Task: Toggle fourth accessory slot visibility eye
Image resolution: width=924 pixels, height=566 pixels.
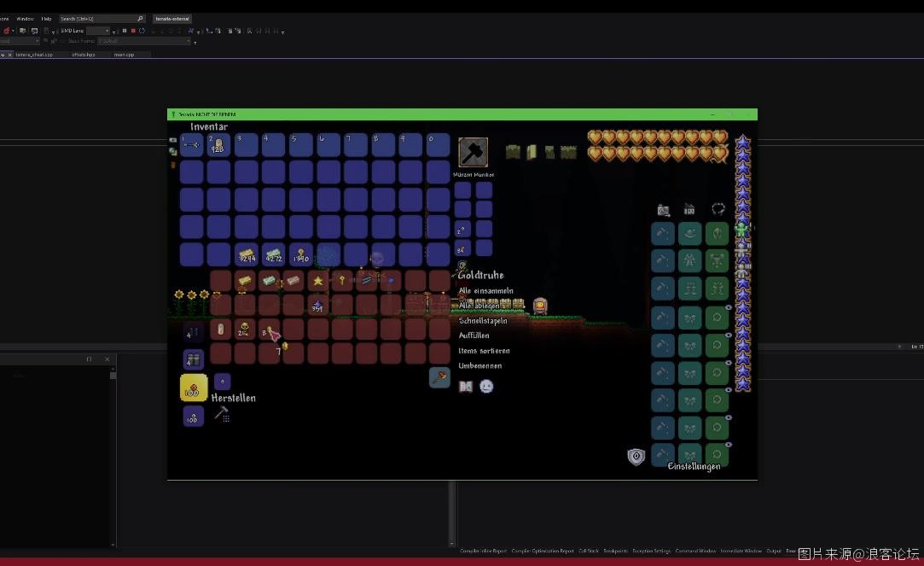Action: 729,390
